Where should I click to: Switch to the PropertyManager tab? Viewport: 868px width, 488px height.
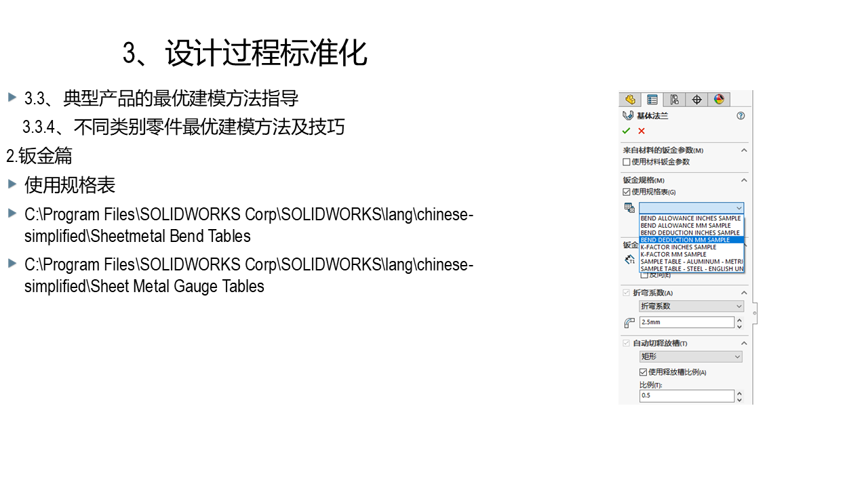click(x=652, y=100)
